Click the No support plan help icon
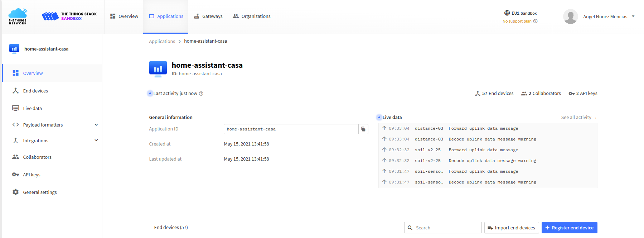 pos(536,21)
